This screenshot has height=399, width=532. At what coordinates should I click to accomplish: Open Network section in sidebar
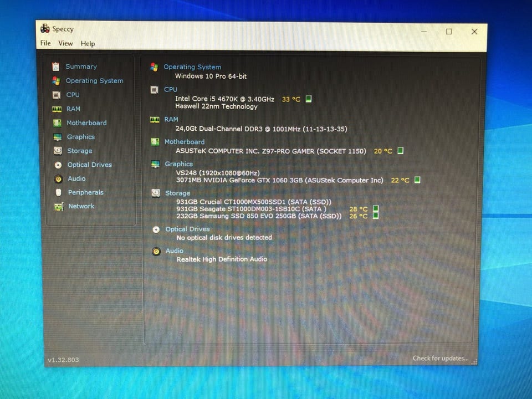pyautogui.click(x=81, y=206)
